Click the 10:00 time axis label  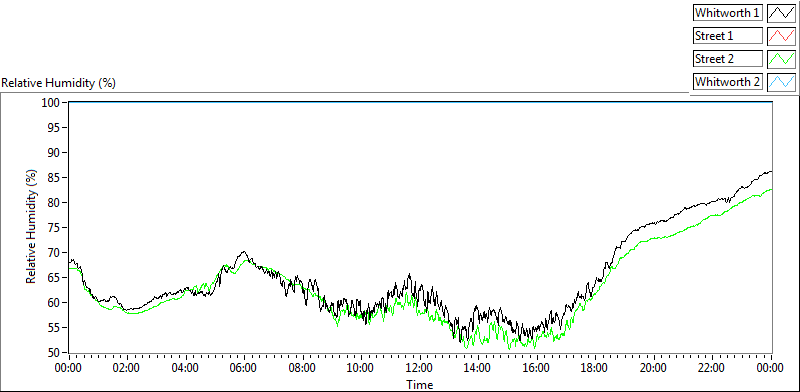[x=361, y=368]
